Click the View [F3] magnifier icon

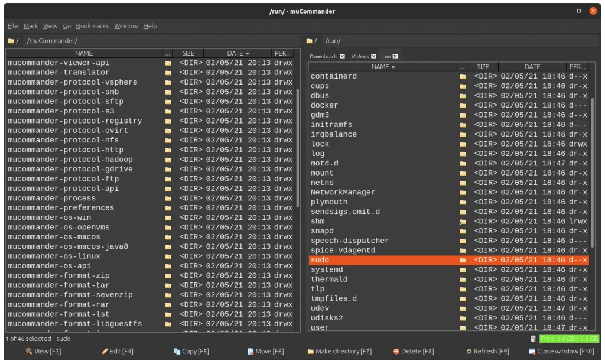pyautogui.click(x=28, y=352)
